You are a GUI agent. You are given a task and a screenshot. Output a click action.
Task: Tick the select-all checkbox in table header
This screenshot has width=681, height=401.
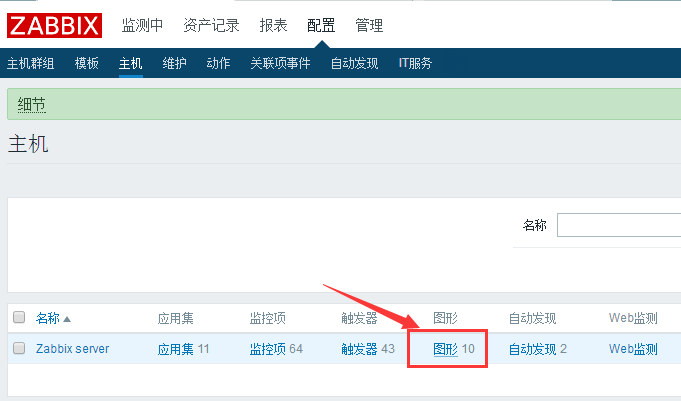point(19,317)
